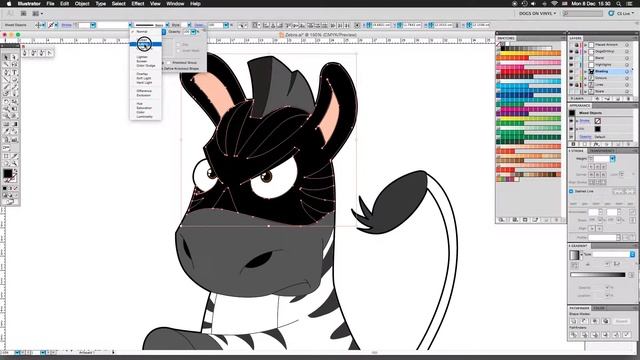Click New Color Group icon in Swatches panel

tap(535, 220)
